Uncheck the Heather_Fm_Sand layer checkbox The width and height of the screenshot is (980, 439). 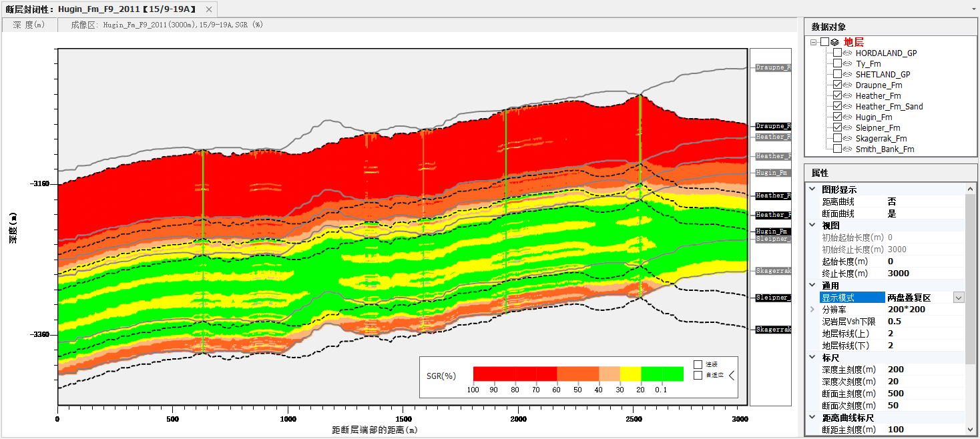pos(837,106)
